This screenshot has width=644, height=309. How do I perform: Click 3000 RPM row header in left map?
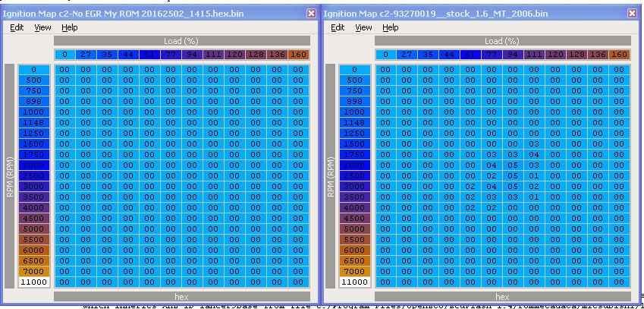coord(34,187)
